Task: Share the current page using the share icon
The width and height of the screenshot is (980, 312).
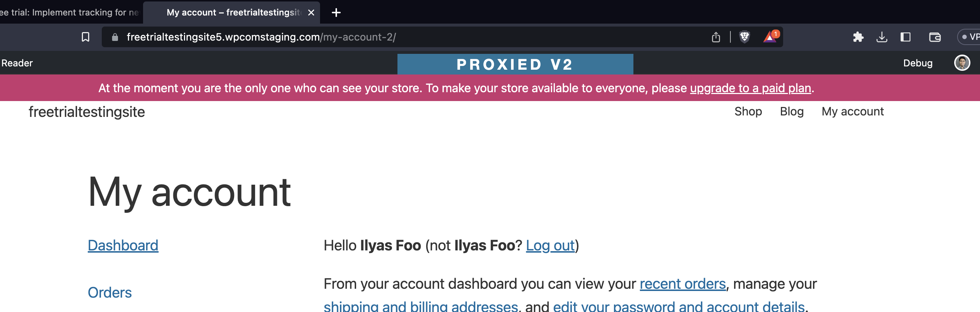Action: [717, 37]
